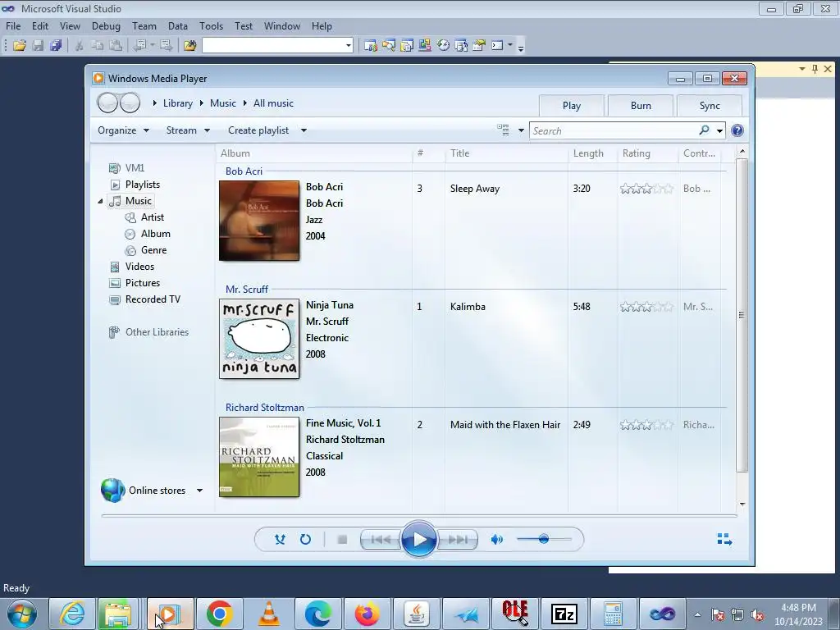
Task: Turn shuffle on
Action: click(280, 540)
